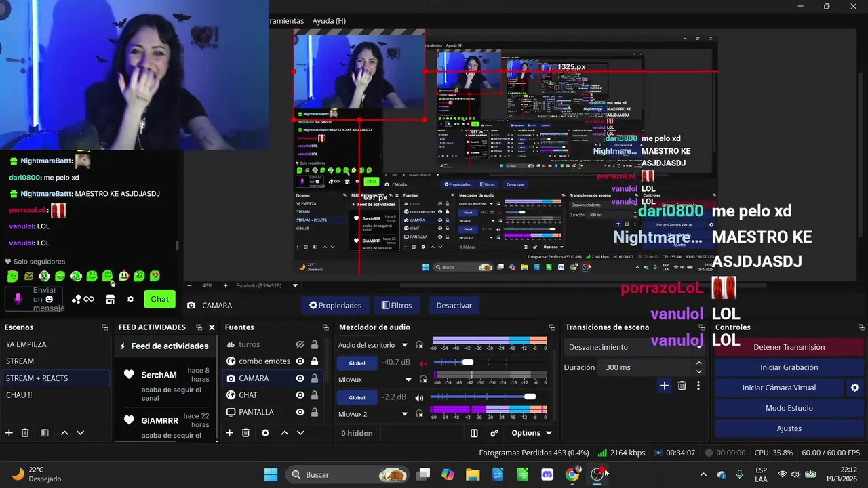Enable Modo Estudio
The width and height of the screenshot is (868, 488).
789,408
